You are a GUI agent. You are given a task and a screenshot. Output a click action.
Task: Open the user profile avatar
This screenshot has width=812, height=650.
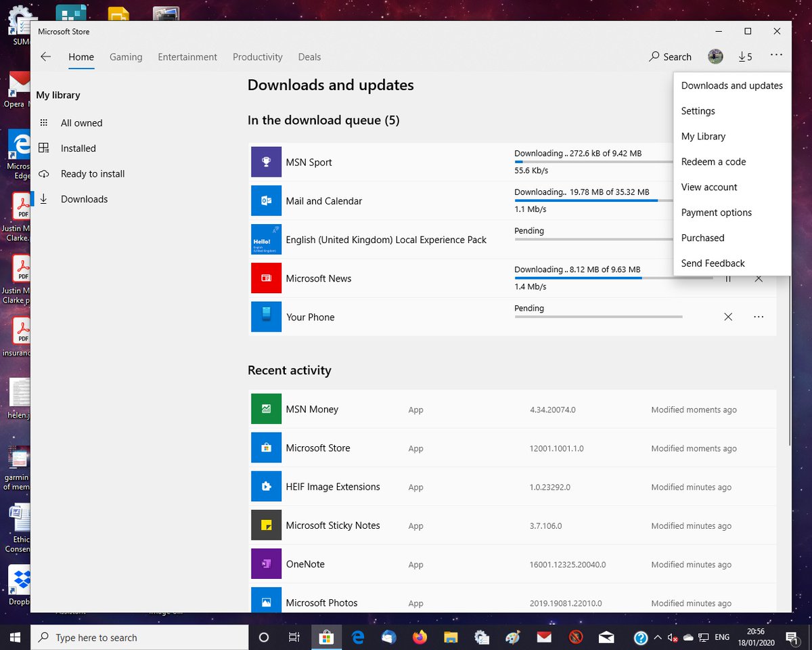[715, 57]
